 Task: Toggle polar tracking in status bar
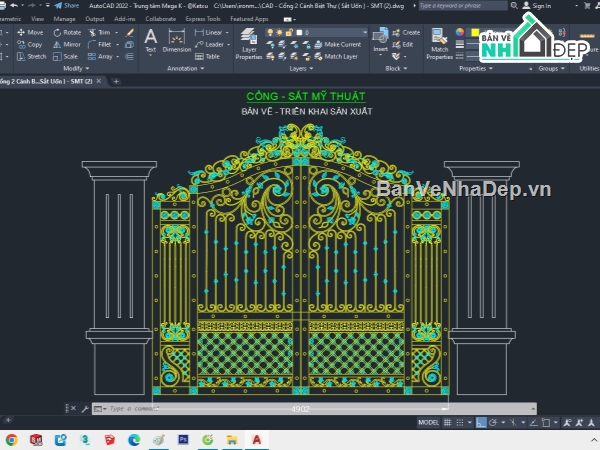493,422
